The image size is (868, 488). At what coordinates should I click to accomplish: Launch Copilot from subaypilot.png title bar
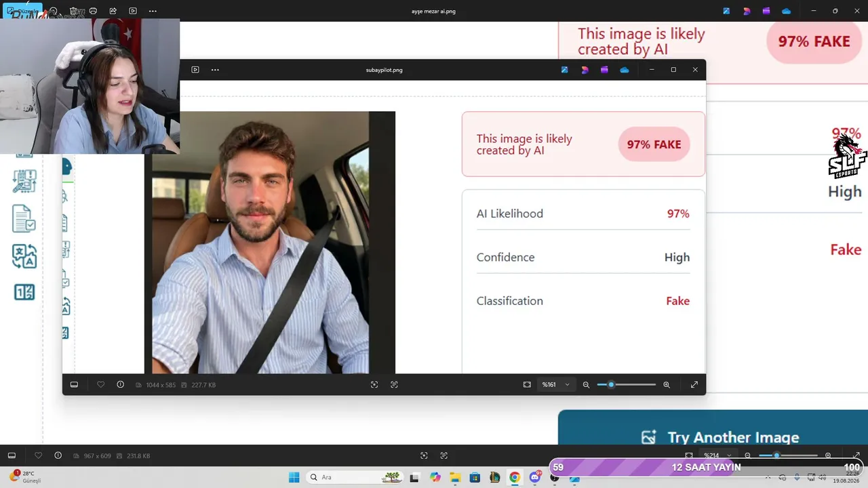click(x=585, y=70)
